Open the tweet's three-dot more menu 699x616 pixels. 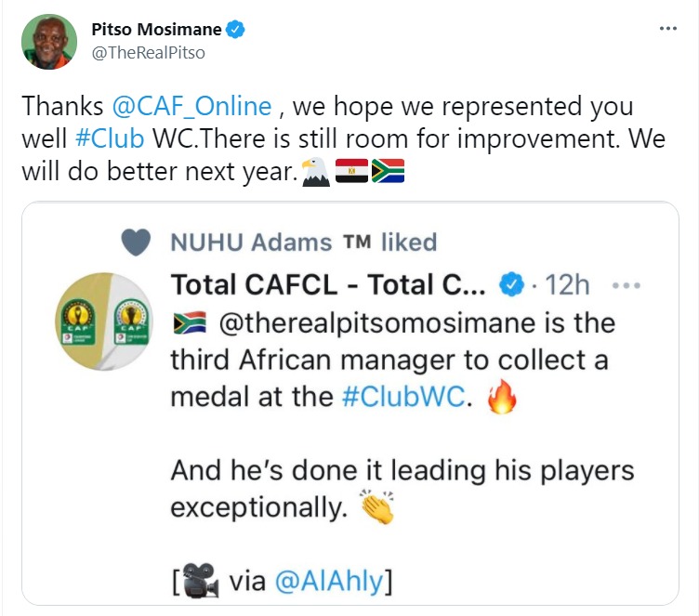tap(668, 29)
